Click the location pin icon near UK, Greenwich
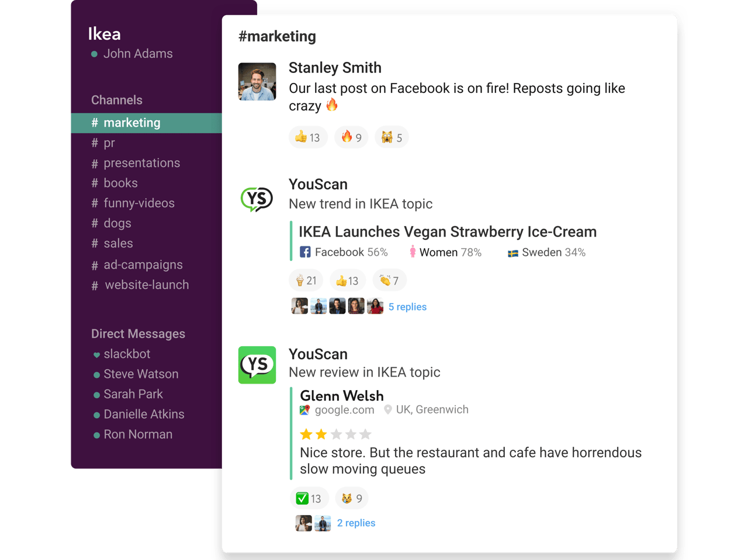Viewport: 748px width, 560px height. 388,409
